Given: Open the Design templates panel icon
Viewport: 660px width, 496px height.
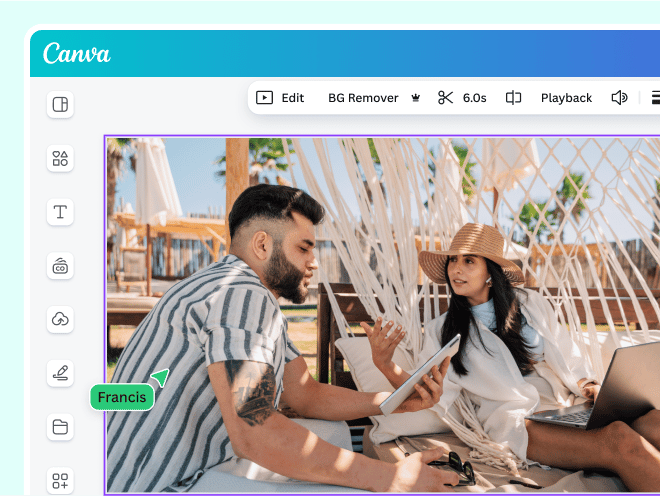Looking at the screenshot, I should click(x=60, y=105).
